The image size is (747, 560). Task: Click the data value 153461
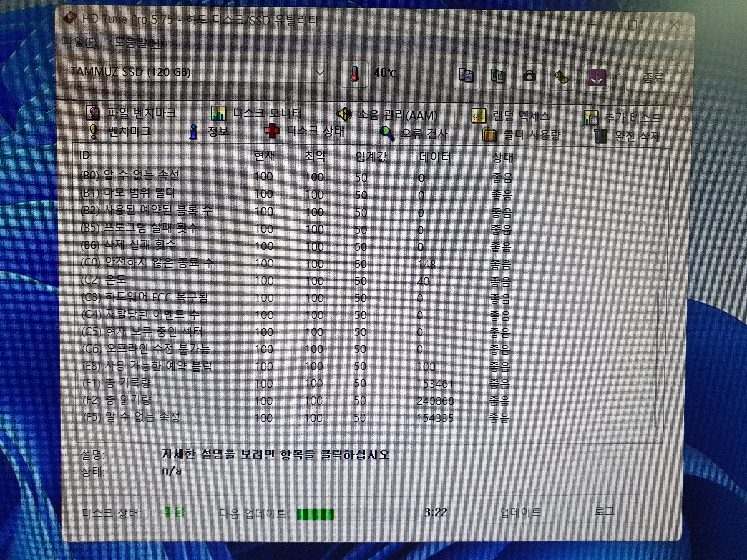(x=435, y=384)
